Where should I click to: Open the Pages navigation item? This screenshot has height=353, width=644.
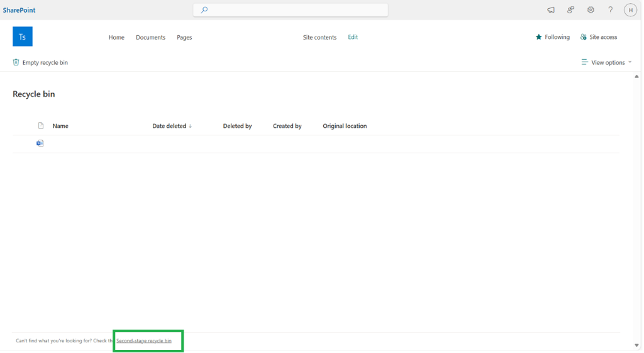[184, 37]
